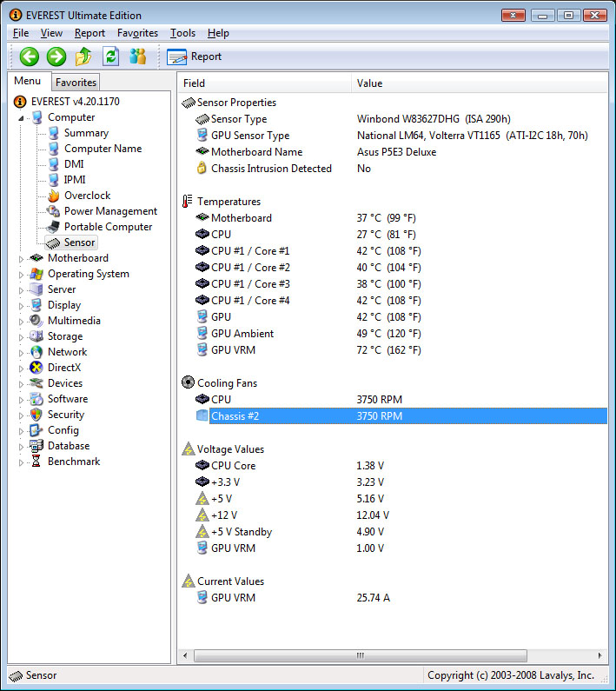This screenshot has width=616, height=691.
Task: Expand the Motherboard tree node
Action: coord(21,259)
